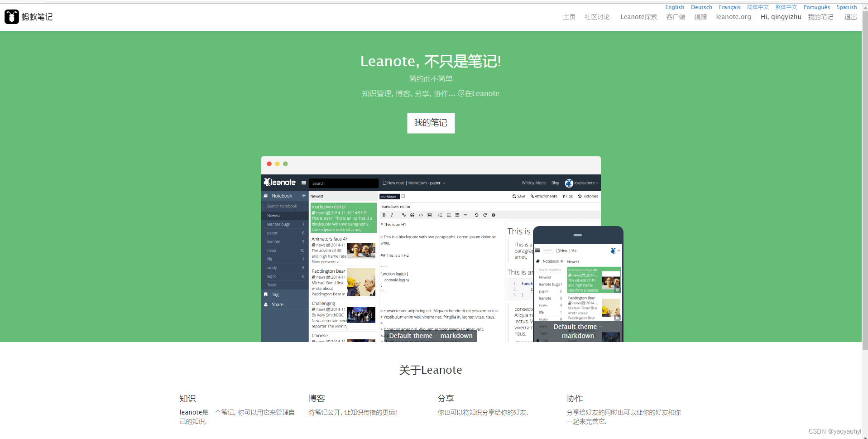Click the text 你也可以将知识分享给你的好友.
The height and width of the screenshot is (439, 868).
(483, 412)
